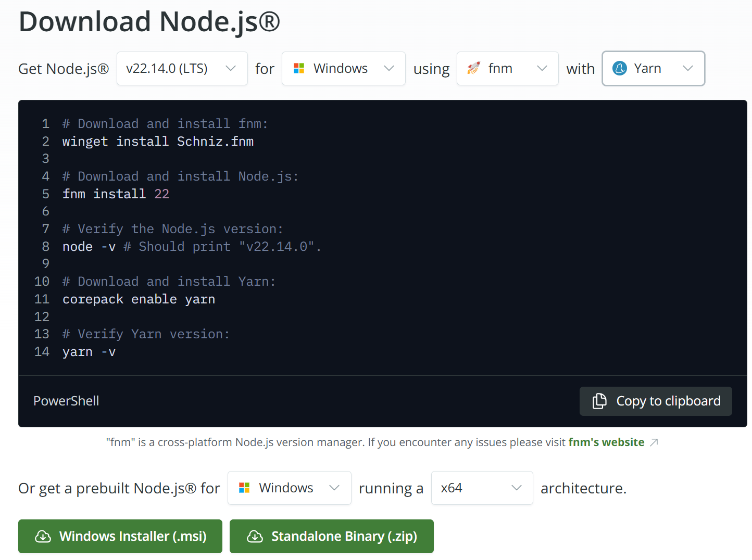Click the 'corepack enable yarn' code line
The width and height of the screenshot is (752, 560).
(139, 299)
